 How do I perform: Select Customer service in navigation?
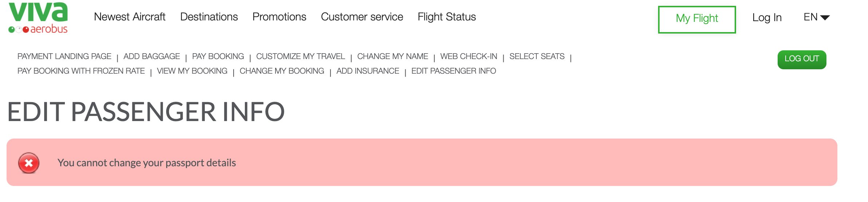click(362, 17)
